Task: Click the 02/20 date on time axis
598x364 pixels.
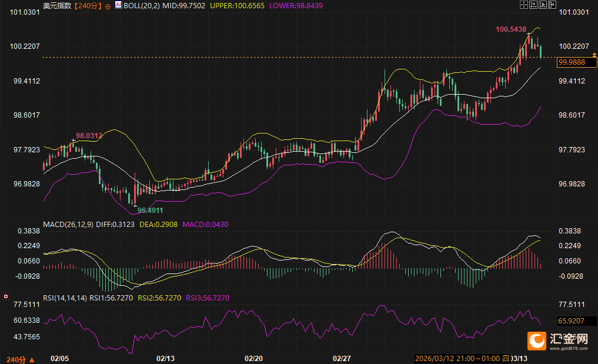Action: (253, 358)
